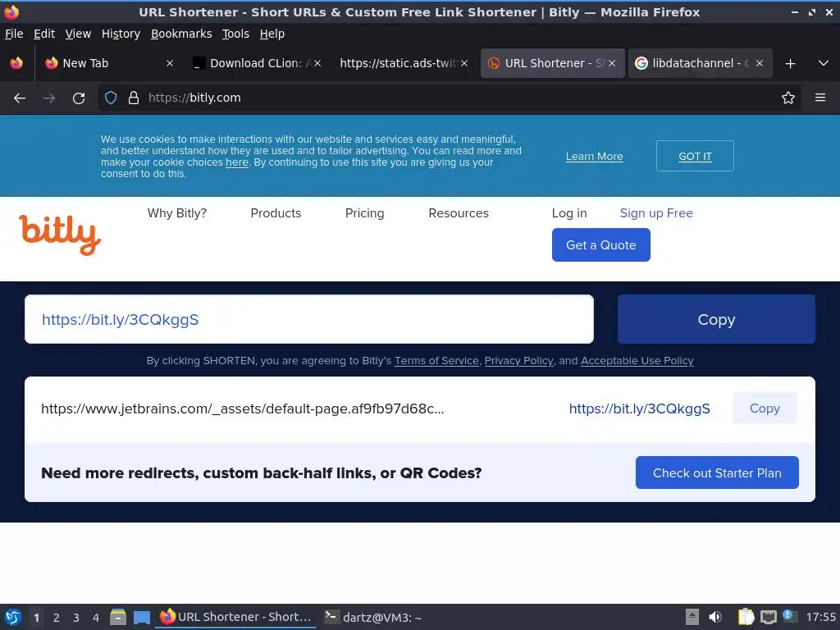Image resolution: width=840 pixels, height=630 pixels.
Task: Switch to dartz@VM3 terminal taskbar entry
Action: [373, 617]
